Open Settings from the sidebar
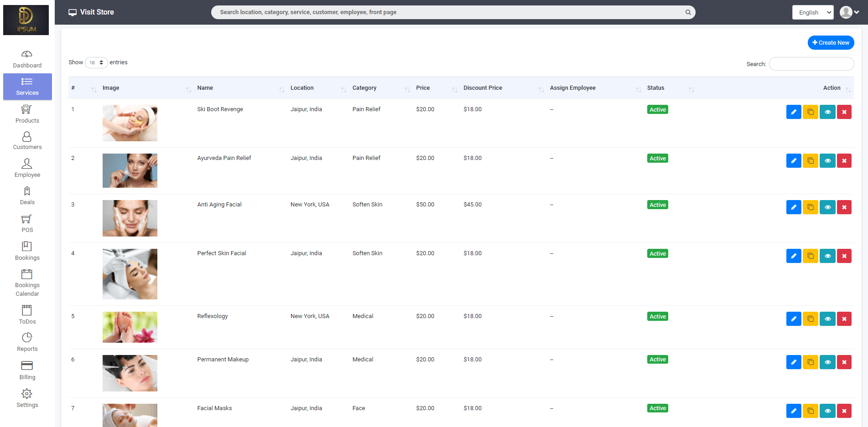Viewport: 868px width, 427px height. [x=27, y=397]
